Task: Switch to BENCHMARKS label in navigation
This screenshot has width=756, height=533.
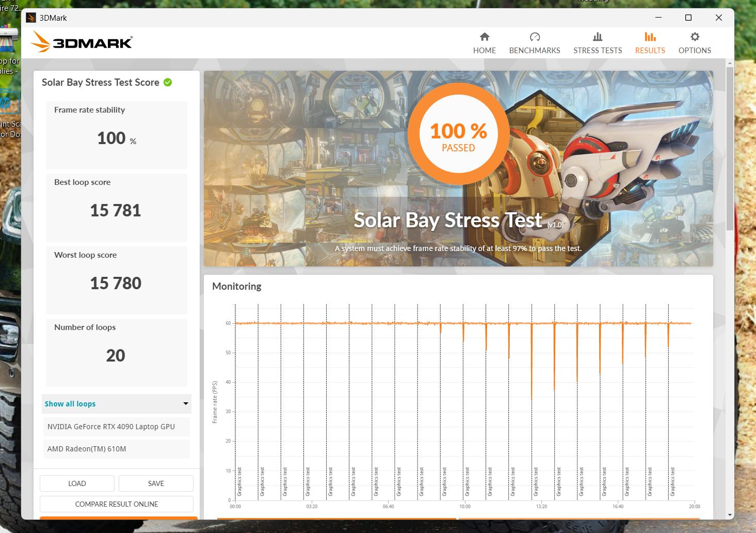Action: [x=535, y=51]
